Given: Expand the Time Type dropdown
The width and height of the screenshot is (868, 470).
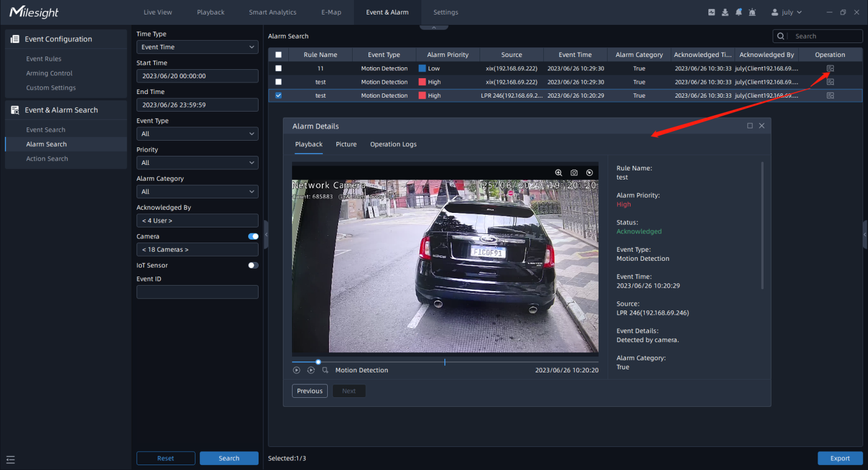Looking at the screenshot, I should click(x=197, y=47).
